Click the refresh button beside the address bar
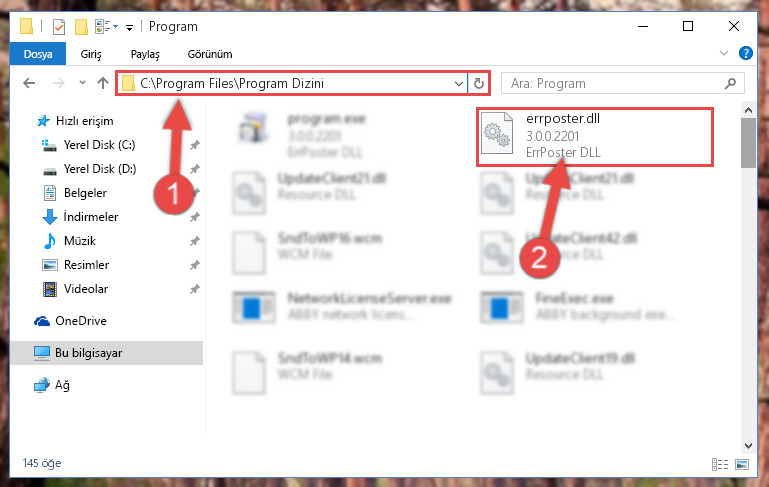Screen dimensions: 769x487 coord(479,84)
